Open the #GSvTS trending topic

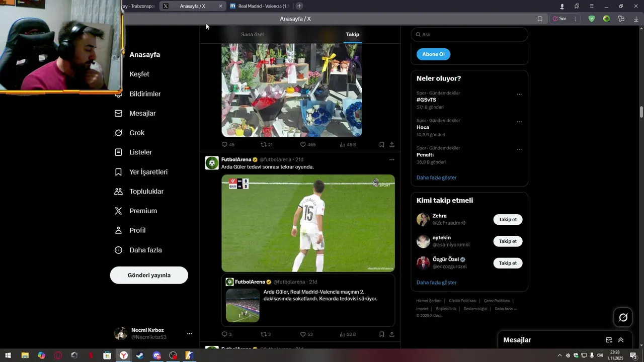click(426, 100)
